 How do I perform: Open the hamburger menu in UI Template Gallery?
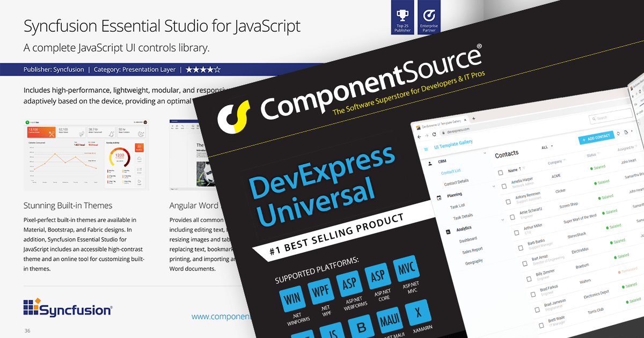pos(427,149)
